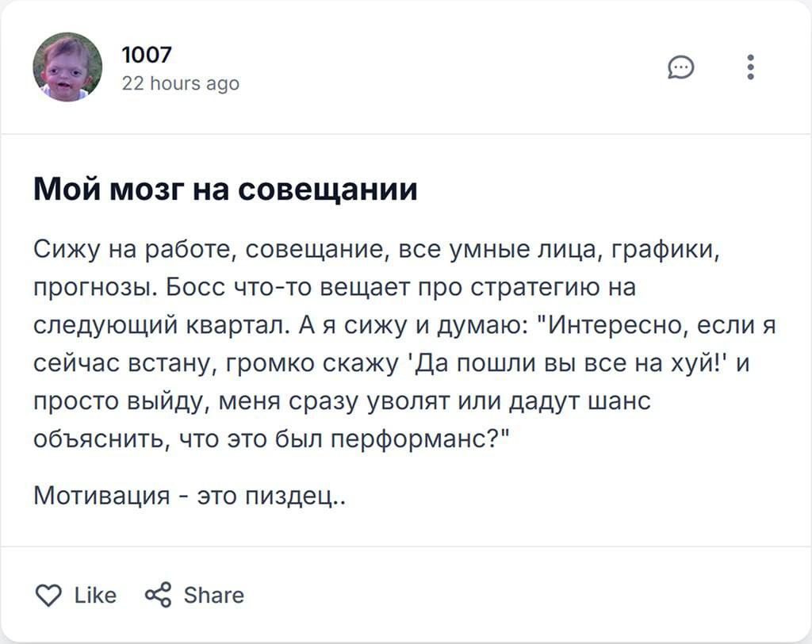Open comments via the speech bubble icon

point(680,68)
